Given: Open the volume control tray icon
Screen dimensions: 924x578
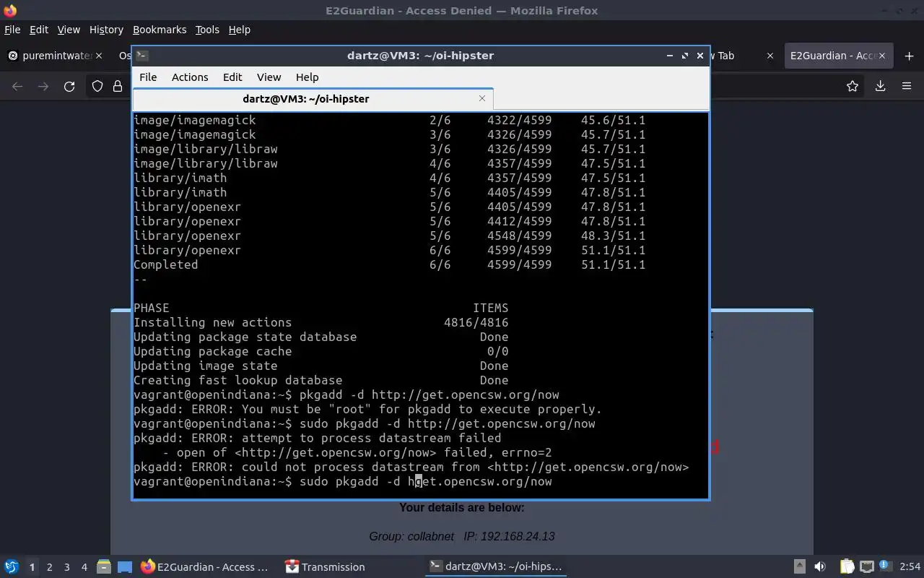Looking at the screenshot, I should [x=820, y=567].
